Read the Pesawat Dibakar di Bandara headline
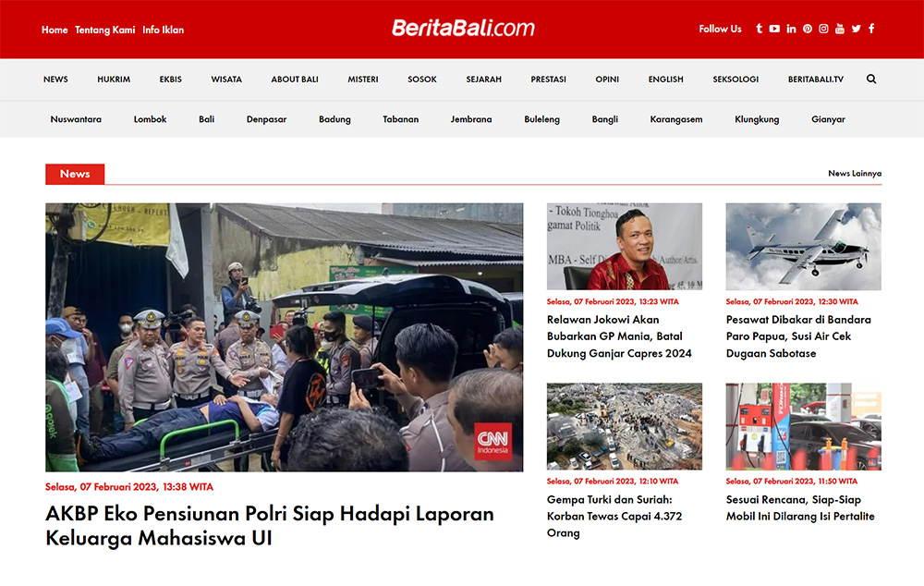Screen dimensions: 924x586 pos(798,336)
